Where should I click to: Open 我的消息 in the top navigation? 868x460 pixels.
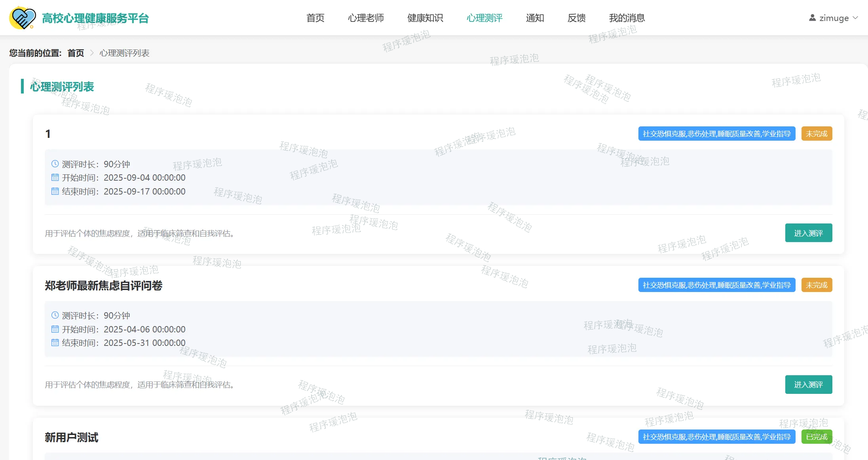point(627,18)
